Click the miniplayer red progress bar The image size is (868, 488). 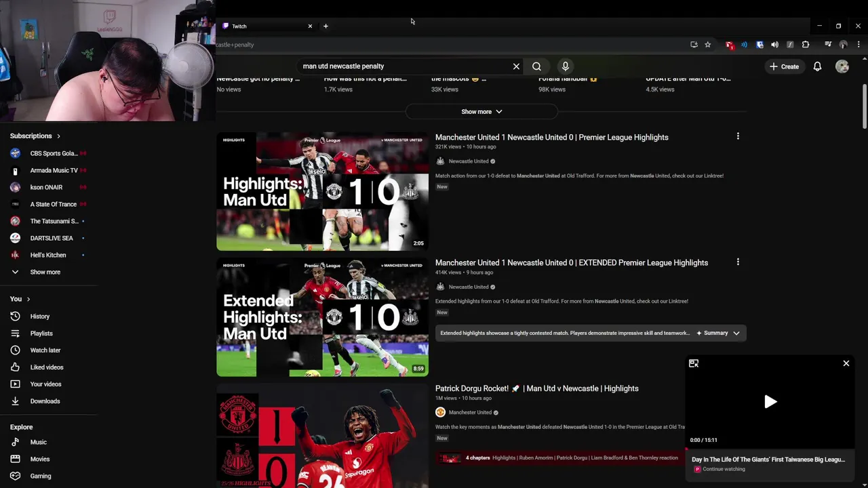[770, 448]
